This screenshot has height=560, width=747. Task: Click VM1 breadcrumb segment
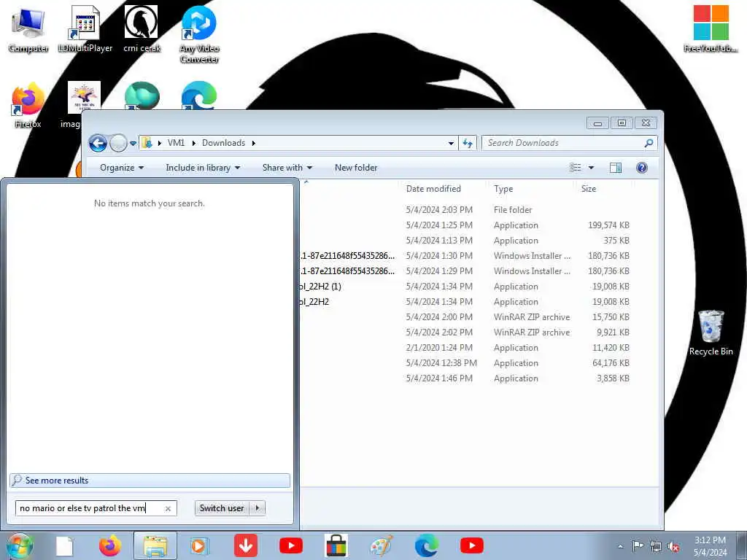tap(176, 143)
